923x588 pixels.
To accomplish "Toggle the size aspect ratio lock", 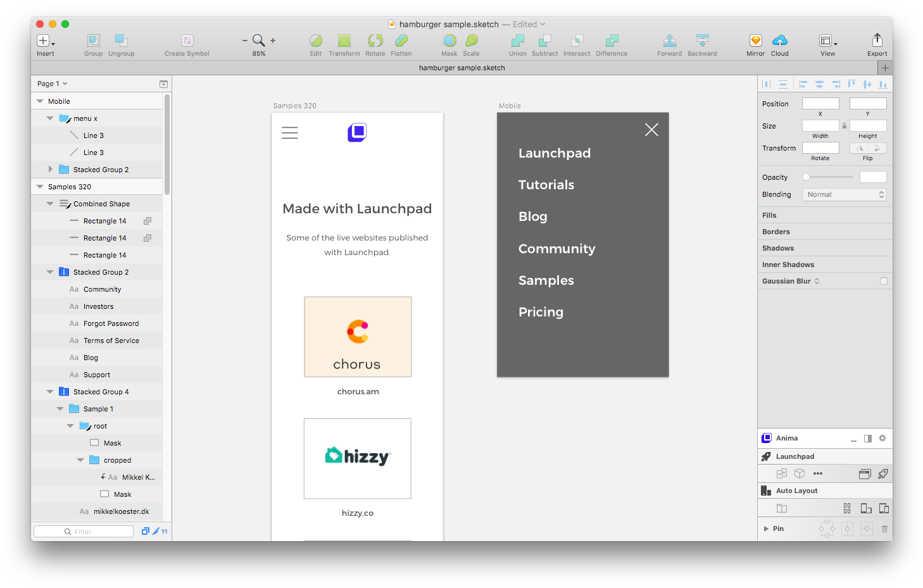I will [844, 126].
